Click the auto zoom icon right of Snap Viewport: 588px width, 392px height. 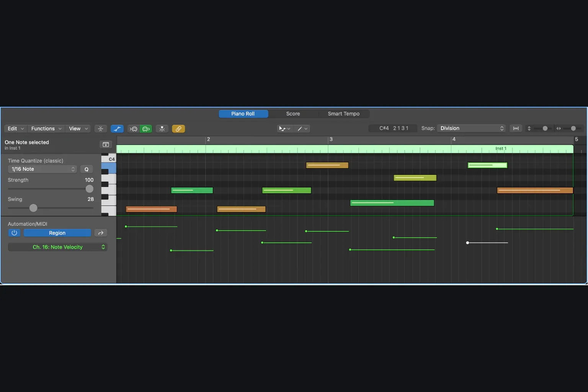coord(516,128)
